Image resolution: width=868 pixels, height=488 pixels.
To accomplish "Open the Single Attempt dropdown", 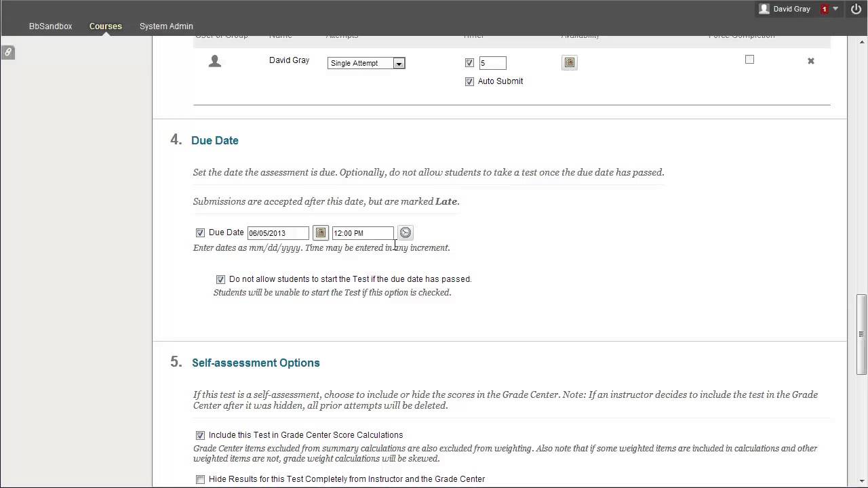I will click(366, 63).
